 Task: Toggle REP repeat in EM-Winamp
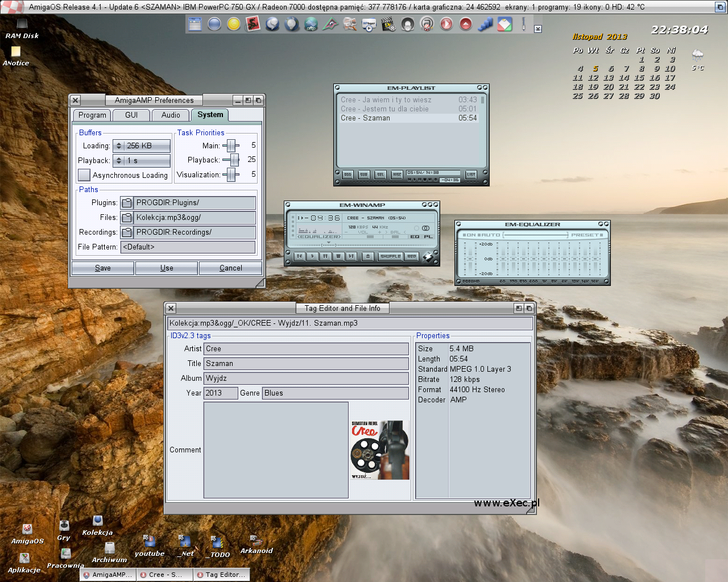[x=412, y=256]
